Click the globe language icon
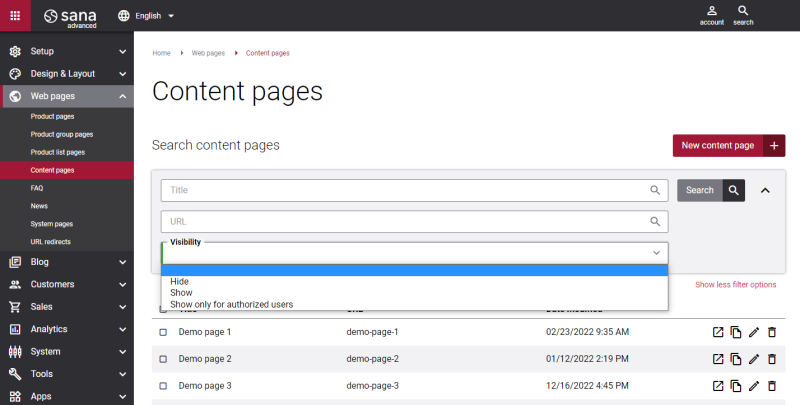This screenshot has height=405, width=800. point(123,16)
